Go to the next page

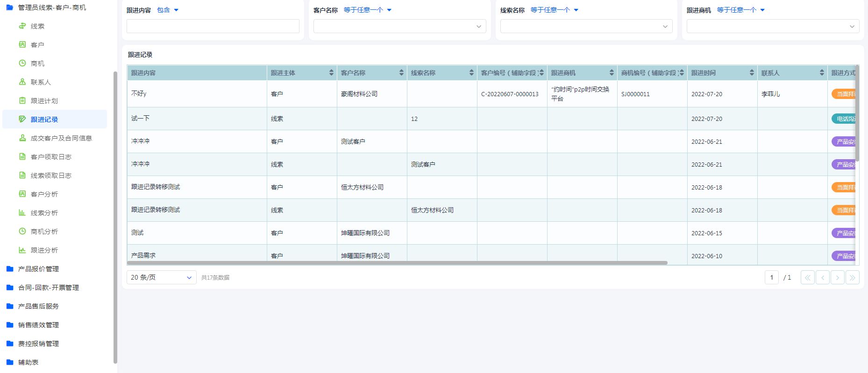837,277
